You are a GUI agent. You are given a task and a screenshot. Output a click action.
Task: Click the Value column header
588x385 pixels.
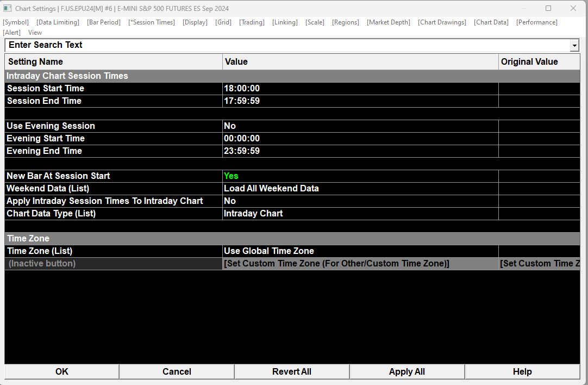coord(360,61)
